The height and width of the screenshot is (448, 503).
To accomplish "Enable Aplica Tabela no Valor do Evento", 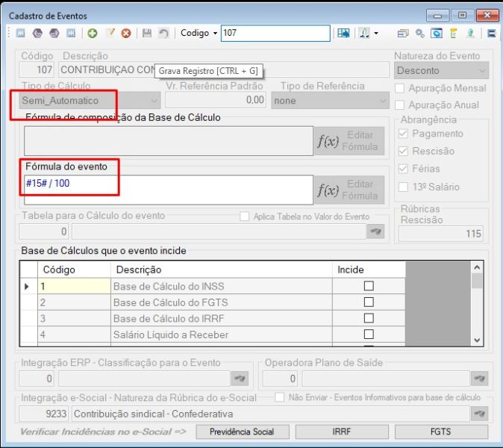I will coord(245,217).
